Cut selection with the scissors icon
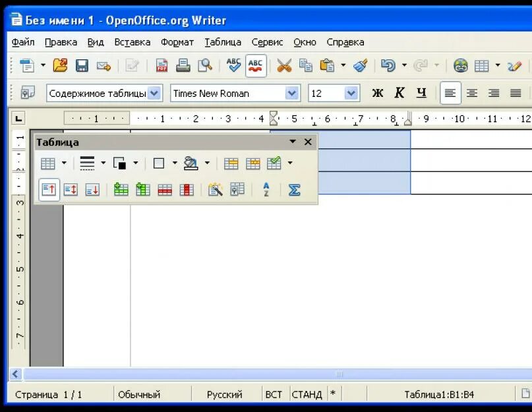This screenshot has width=532, height=412. [x=284, y=65]
